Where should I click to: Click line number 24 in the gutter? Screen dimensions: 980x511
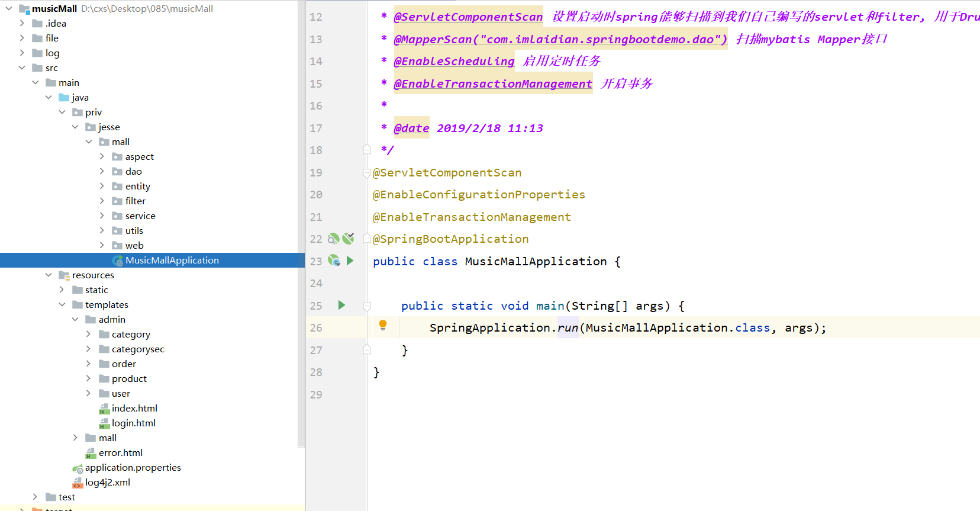click(316, 284)
